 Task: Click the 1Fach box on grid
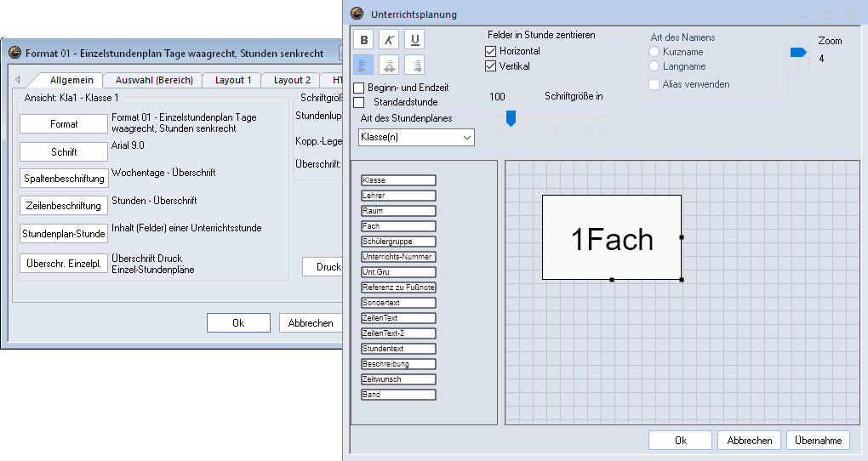point(612,237)
